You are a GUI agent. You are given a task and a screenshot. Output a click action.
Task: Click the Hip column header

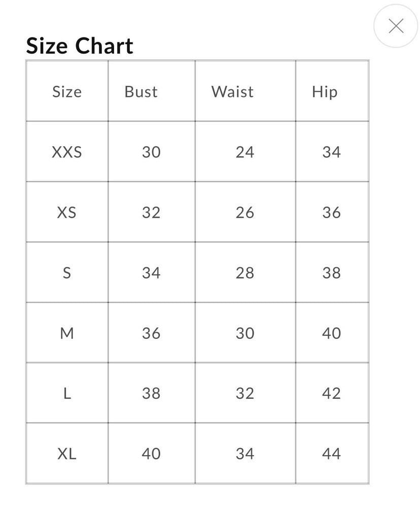(x=325, y=92)
